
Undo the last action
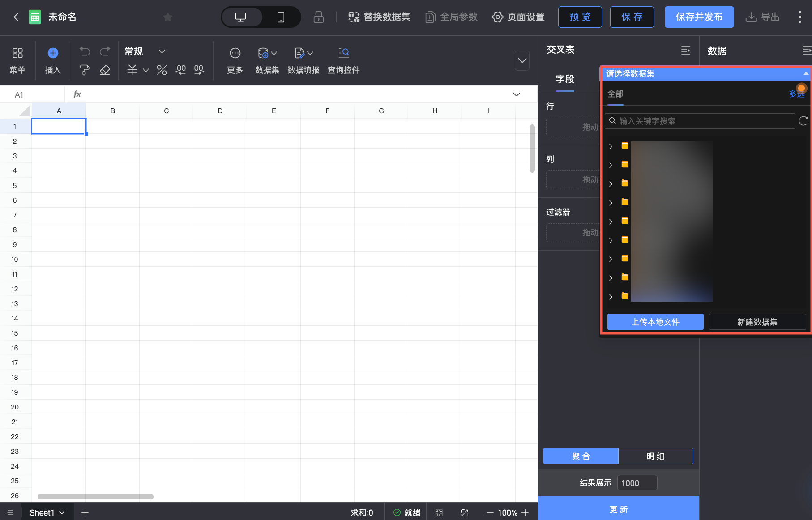(x=85, y=51)
